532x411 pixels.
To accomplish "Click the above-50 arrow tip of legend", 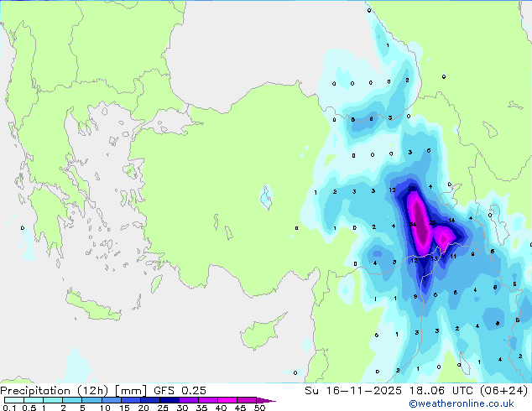I will click(266, 400).
